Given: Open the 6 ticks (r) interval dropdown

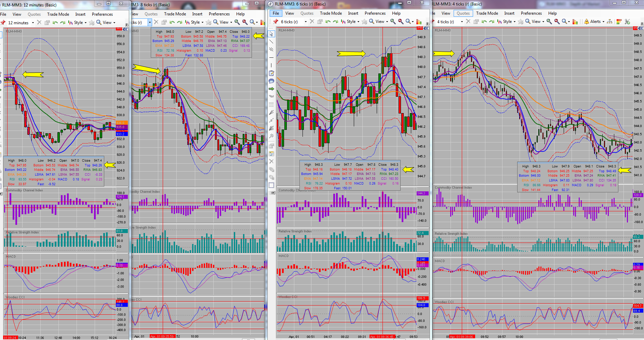Looking at the screenshot, I should click(x=306, y=22).
